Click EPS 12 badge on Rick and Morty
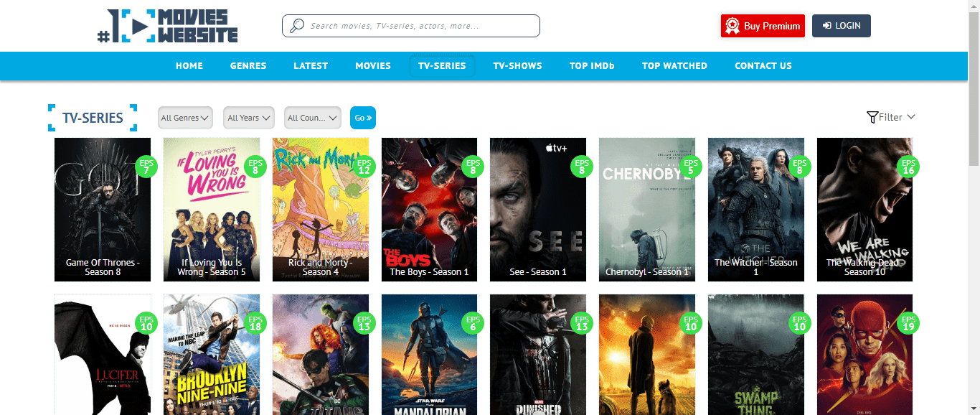The image size is (980, 415). pos(364,167)
